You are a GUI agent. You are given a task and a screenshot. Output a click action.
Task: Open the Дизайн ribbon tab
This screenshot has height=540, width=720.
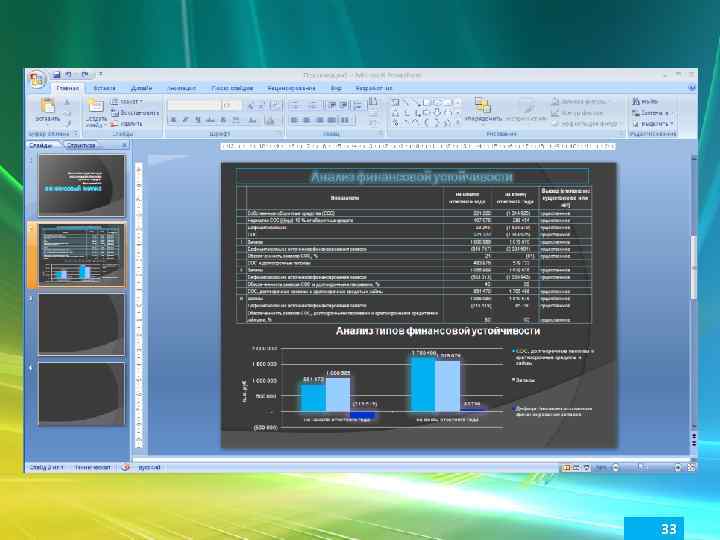(141, 88)
